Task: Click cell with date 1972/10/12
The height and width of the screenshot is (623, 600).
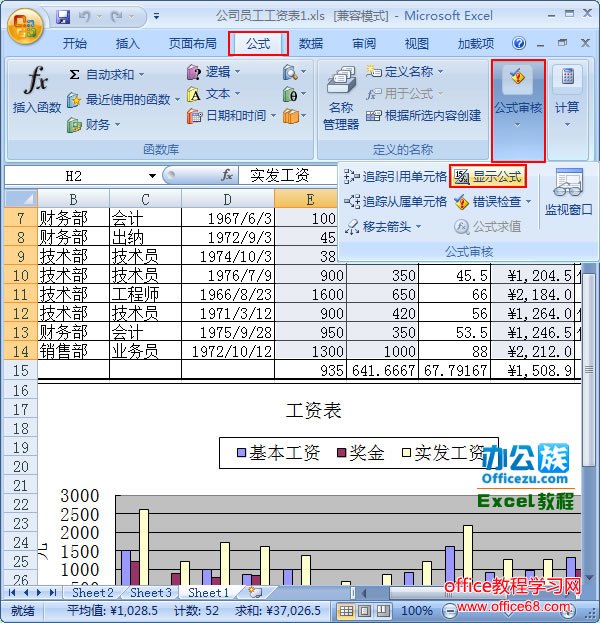Action: coord(227,352)
